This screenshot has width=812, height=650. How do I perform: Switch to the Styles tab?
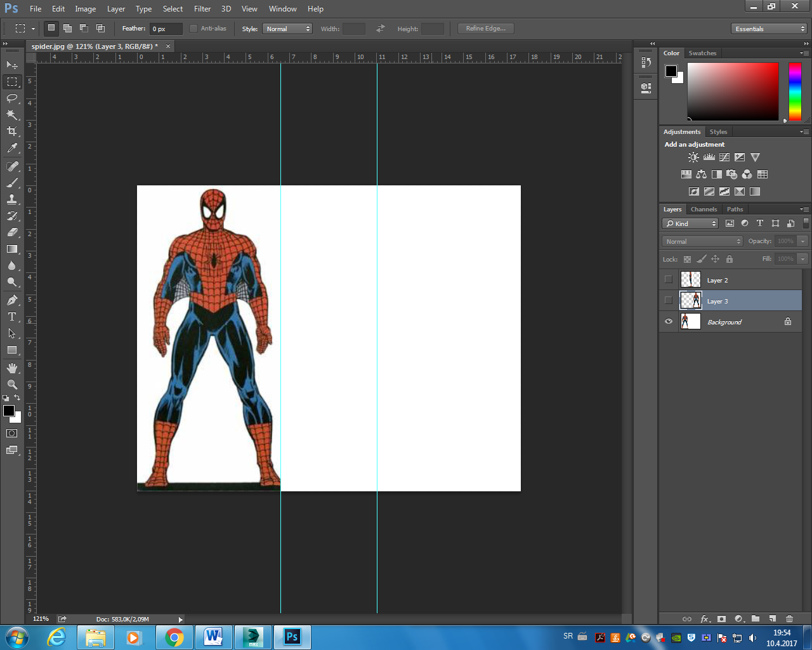pyautogui.click(x=718, y=132)
